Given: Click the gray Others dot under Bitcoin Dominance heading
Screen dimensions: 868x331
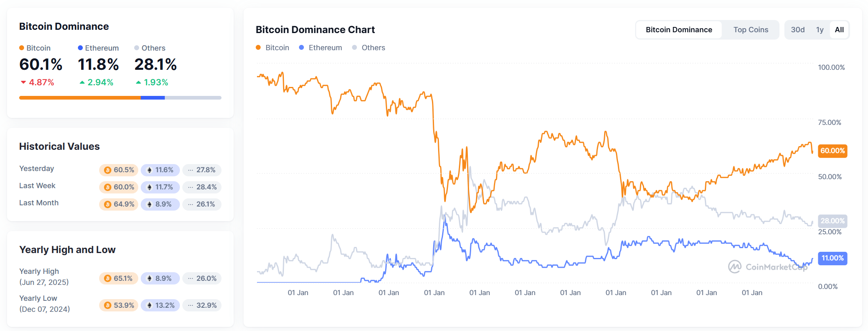Looking at the screenshot, I should point(136,48).
